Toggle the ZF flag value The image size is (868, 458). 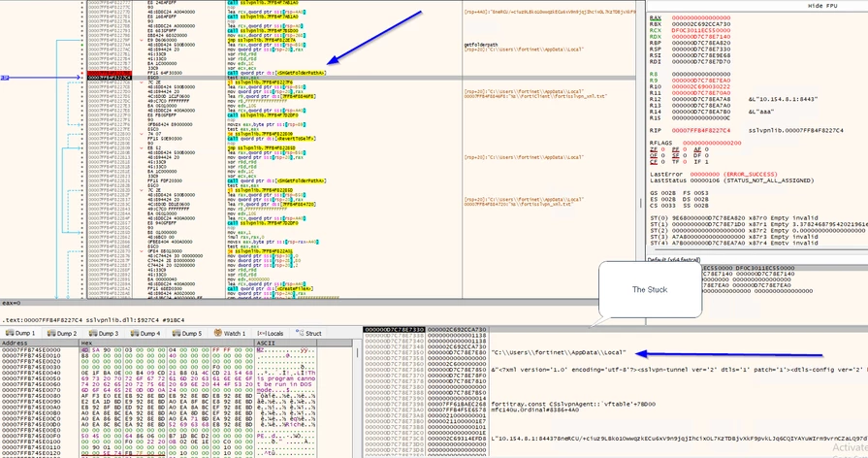[x=660, y=149]
